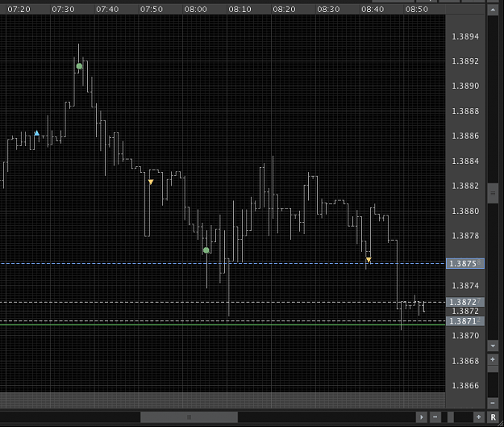Select the blue 1.3875 price line label
The width and height of the screenshot is (504, 427).
(465, 263)
